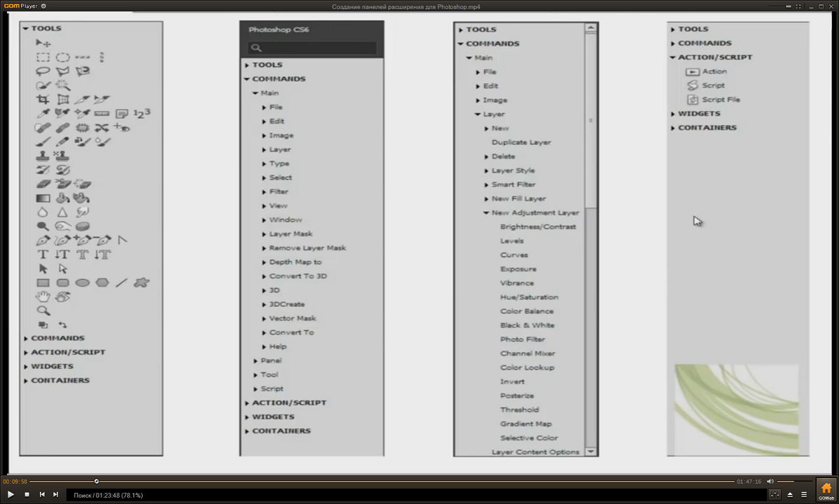The height and width of the screenshot is (504, 839).
Task: Mute audio with the speaker icon
Action: 770,482
